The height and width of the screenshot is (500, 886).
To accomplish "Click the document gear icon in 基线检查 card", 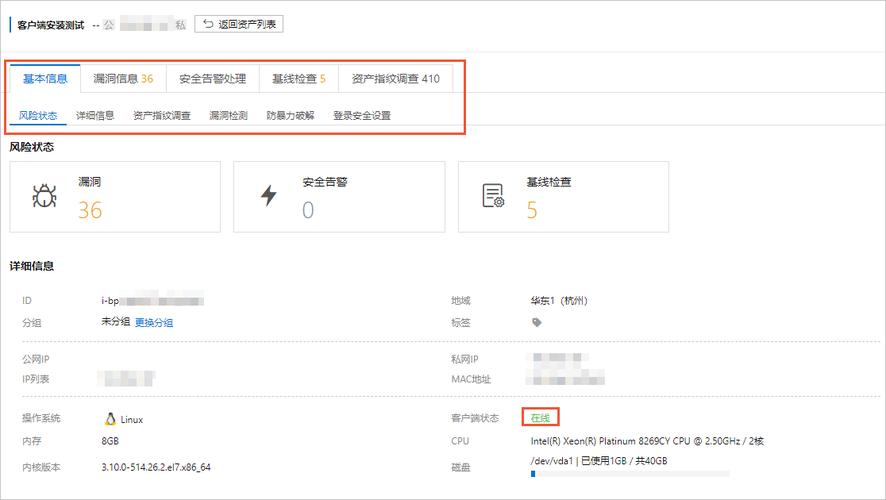I will (493, 195).
